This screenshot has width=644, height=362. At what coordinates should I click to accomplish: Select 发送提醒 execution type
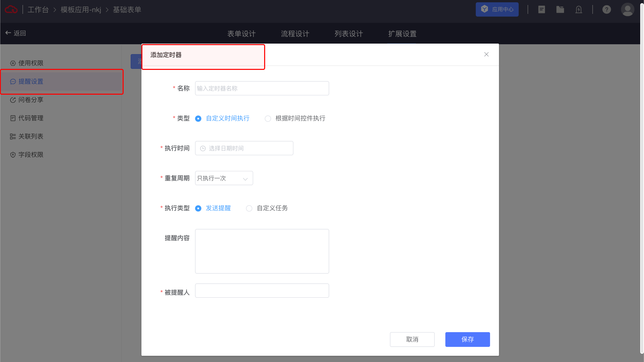(x=213, y=208)
